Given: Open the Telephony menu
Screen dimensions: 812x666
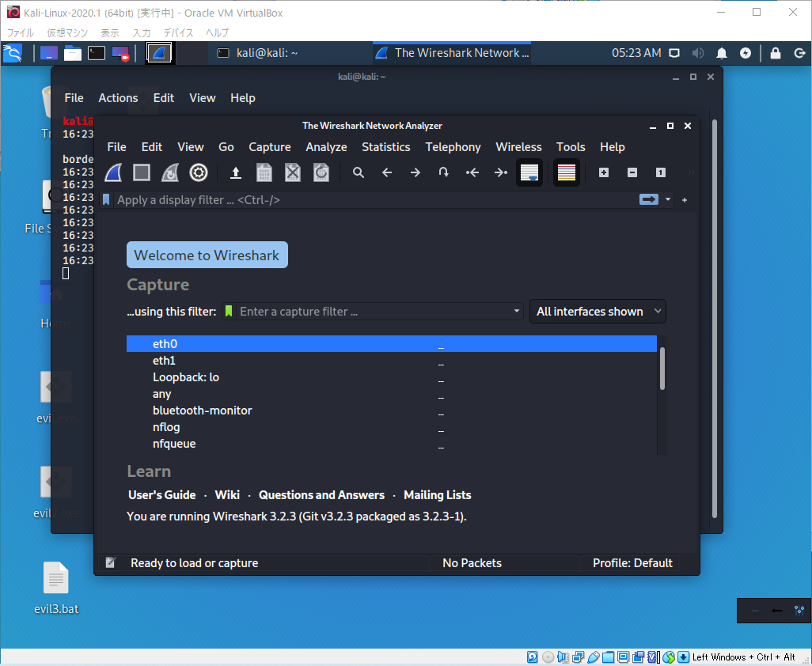Looking at the screenshot, I should pos(453,147).
